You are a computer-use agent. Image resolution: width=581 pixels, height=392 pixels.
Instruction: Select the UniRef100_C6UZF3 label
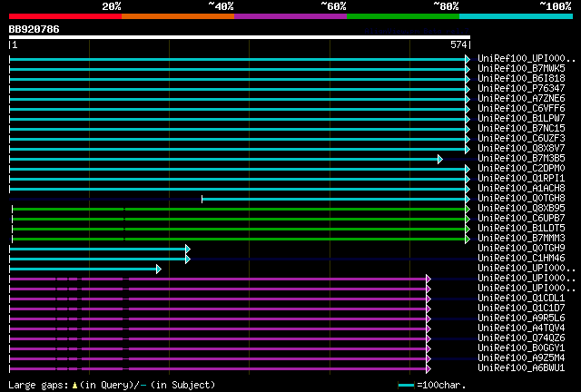(521, 139)
